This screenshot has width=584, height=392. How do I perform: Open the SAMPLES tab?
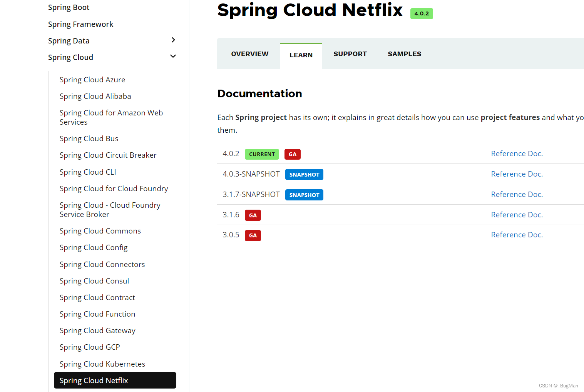[x=405, y=54]
